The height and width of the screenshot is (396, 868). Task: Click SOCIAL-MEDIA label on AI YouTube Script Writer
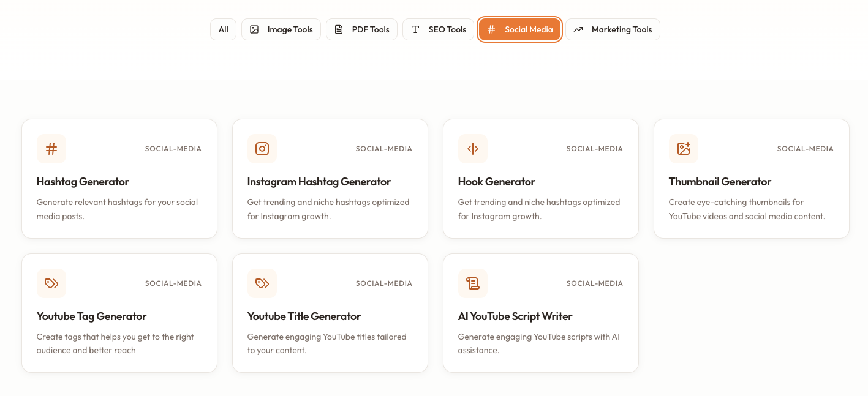[x=595, y=283]
